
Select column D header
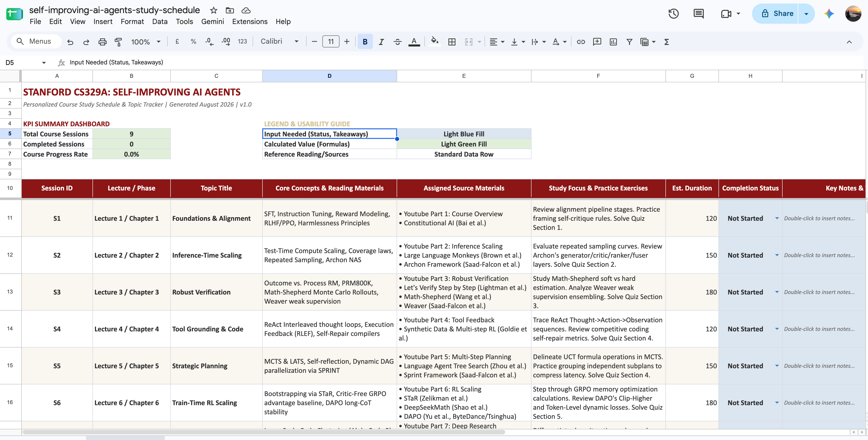coord(330,76)
